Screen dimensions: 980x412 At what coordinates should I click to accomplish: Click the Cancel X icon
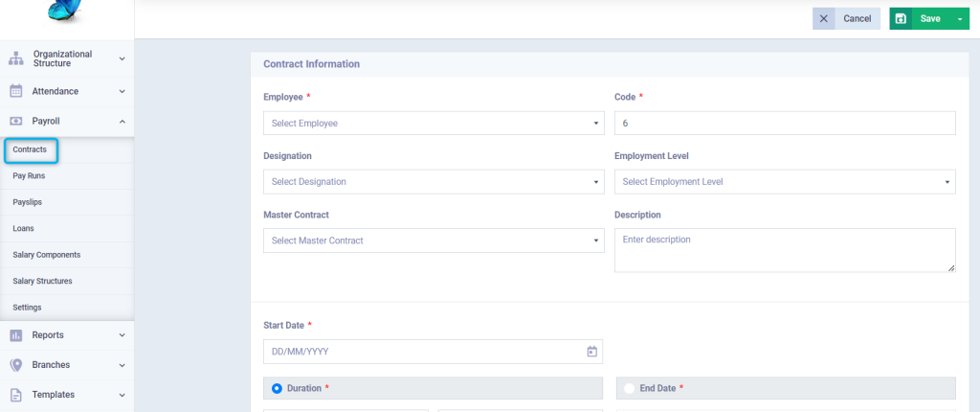click(x=824, y=19)
